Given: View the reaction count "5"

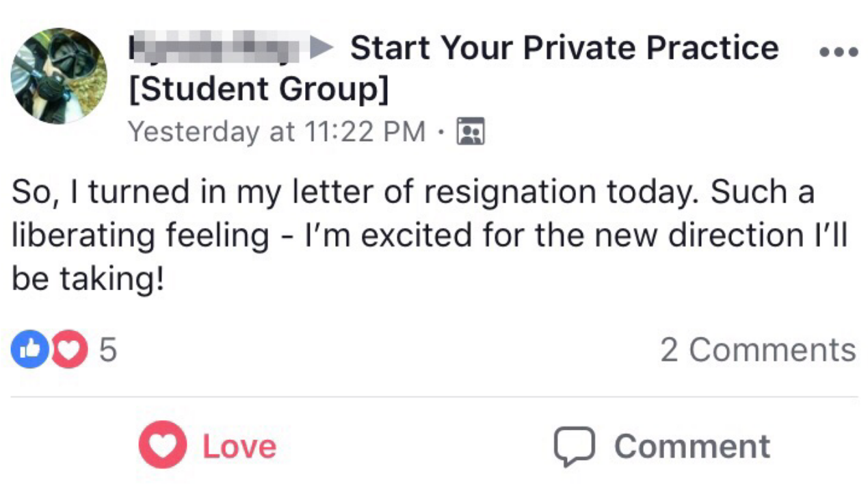Looking at the screenshot, I should (108, 350).
